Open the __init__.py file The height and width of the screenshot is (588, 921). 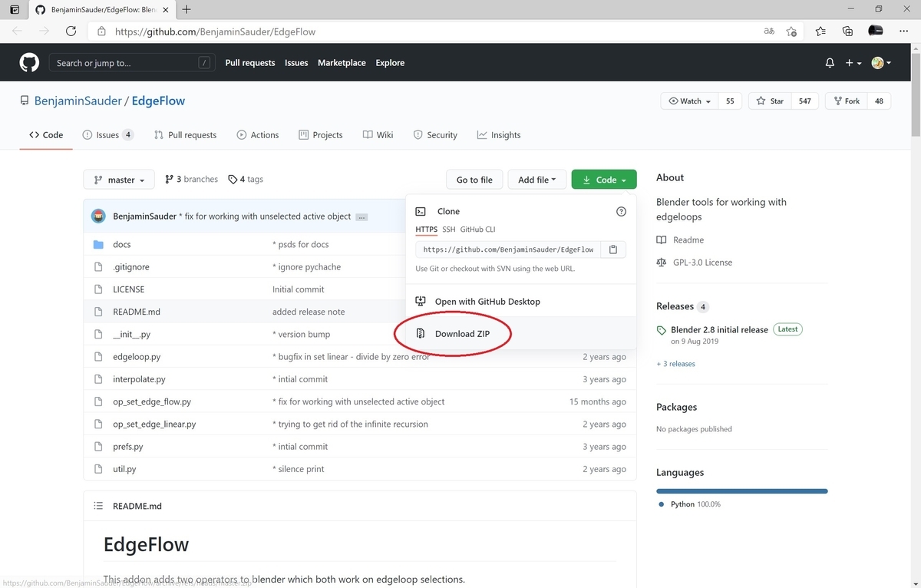(131, 334)
